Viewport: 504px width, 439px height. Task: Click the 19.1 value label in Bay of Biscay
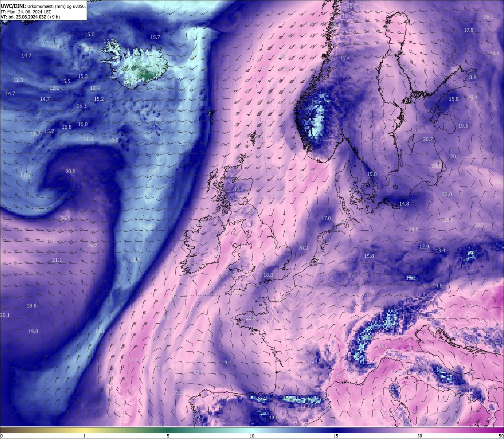226,362
